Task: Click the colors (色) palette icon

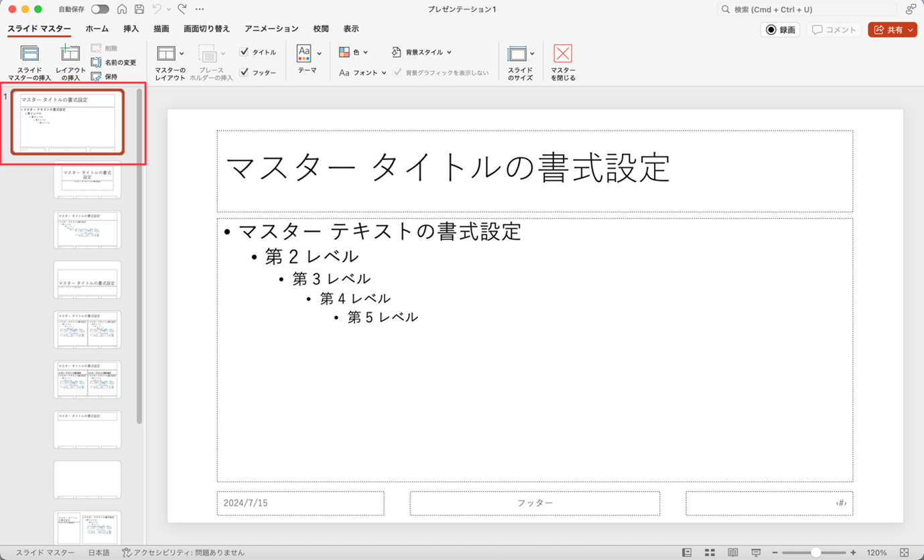Action: point(344,52)
